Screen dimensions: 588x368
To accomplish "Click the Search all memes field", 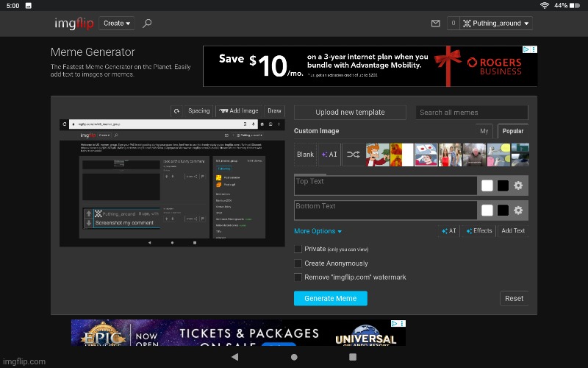I will click(x=471, y=113).
